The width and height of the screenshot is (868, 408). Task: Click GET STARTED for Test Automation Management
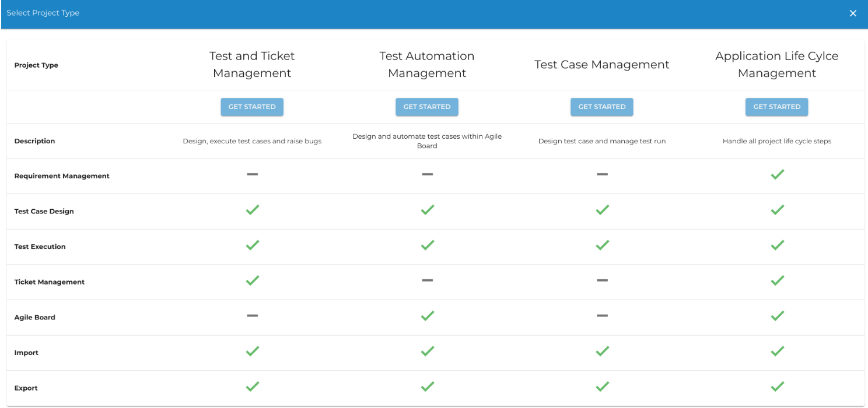[427, 107]
